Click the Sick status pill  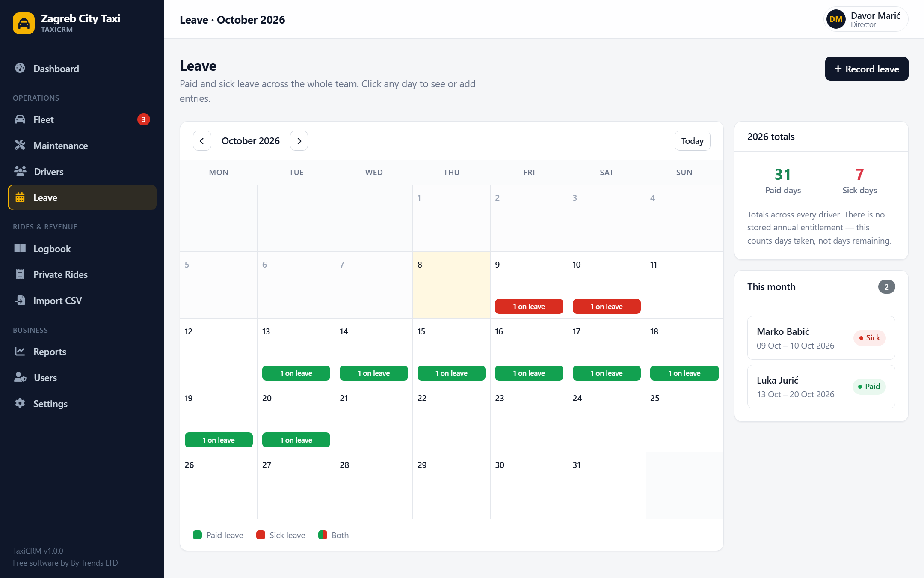coord(869,338)
